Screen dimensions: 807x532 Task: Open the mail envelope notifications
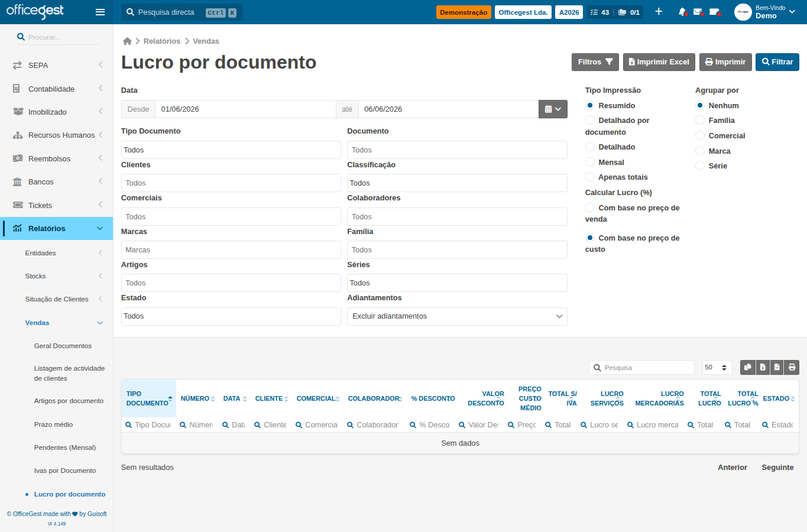pos(698,12)
